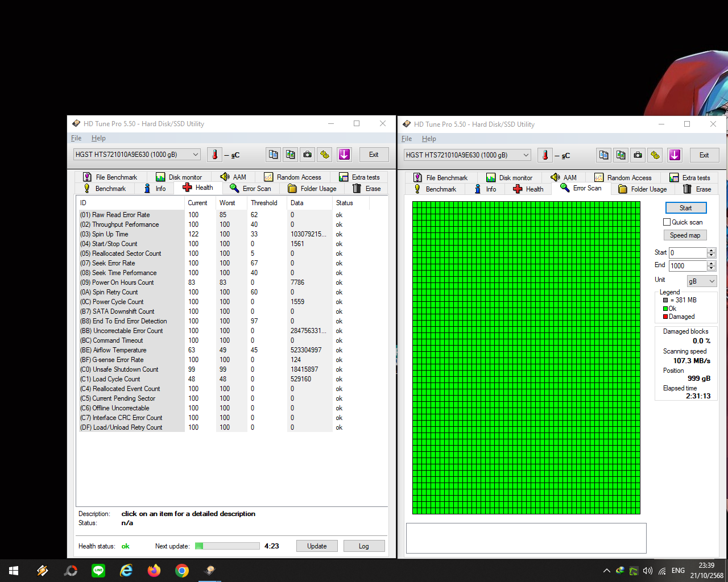Click the purple down-arrow icon in right window
The image size is (728, 582).
(x=675, y=155)
